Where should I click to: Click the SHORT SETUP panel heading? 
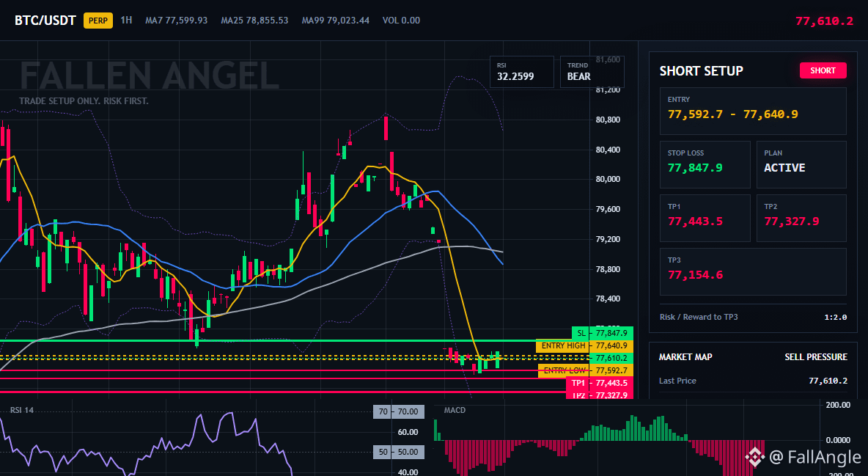coord(701,71)
